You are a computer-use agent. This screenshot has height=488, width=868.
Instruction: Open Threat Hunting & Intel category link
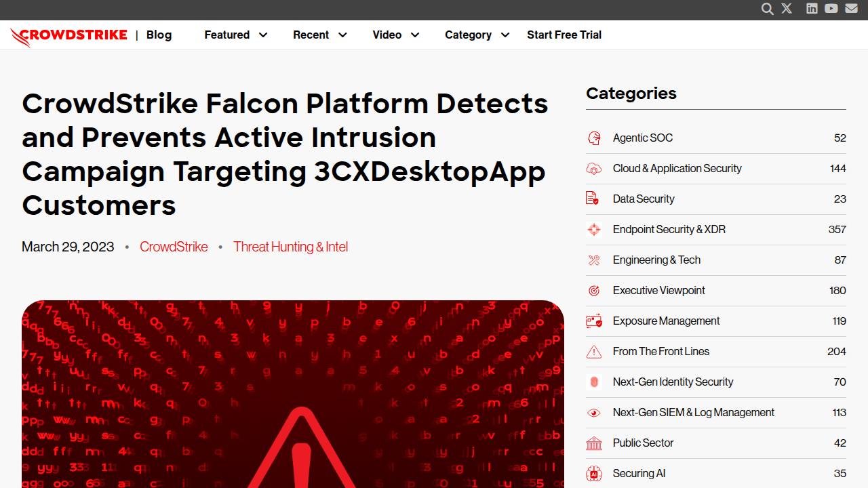click(290, 247)
